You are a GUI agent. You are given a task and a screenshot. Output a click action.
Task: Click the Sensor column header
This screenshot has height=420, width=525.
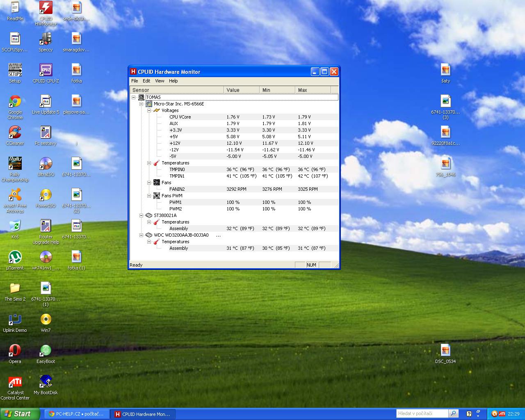point(177,90)
